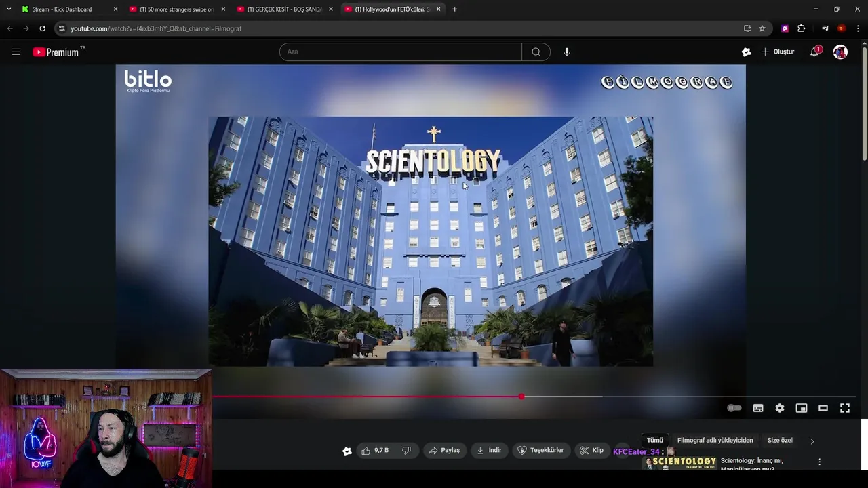The height and width of the screenshot is (488, 868).
Task: Close the Kick Dashboard tab
Action: 115,9
